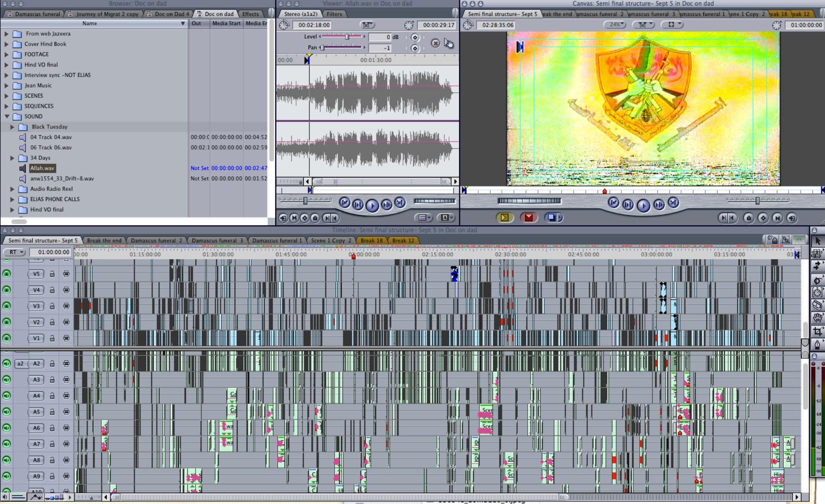Expand the FOOTAGE bin

(6, 55)
